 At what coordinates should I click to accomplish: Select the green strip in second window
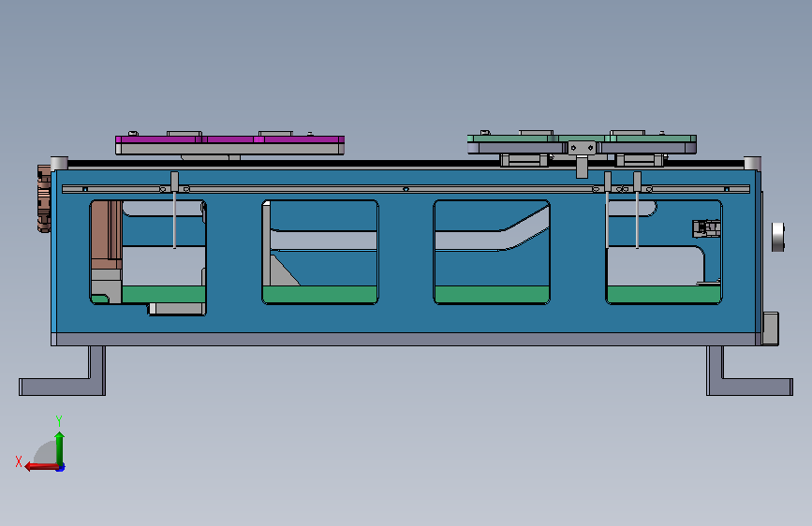pyautogui.click(x=320, y=294)
